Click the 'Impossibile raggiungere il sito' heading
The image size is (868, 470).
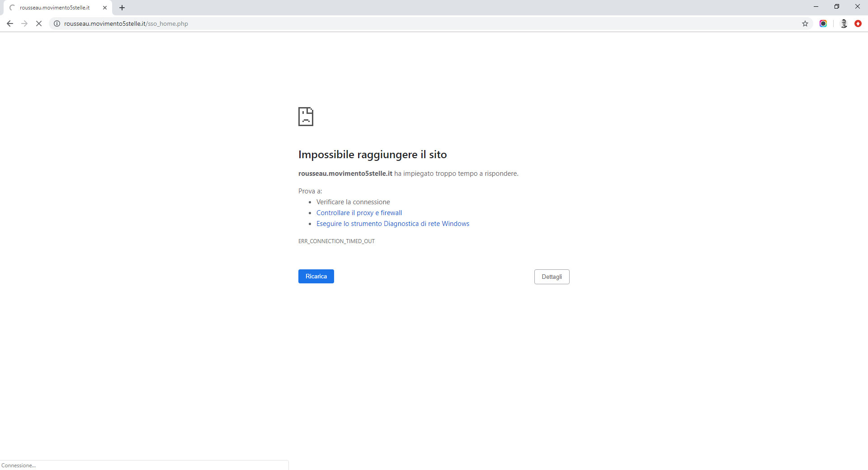(373, 155)
